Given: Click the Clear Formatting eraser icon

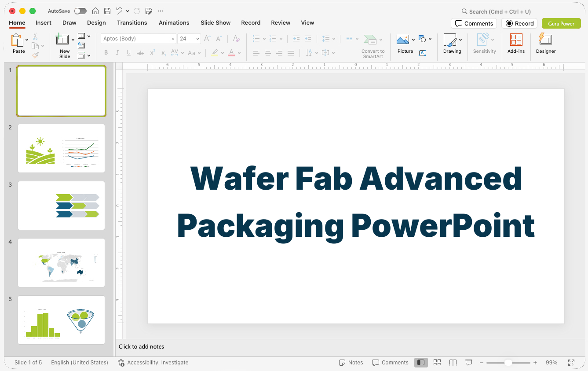Looking at the screenshot, I should coord(237,39).
